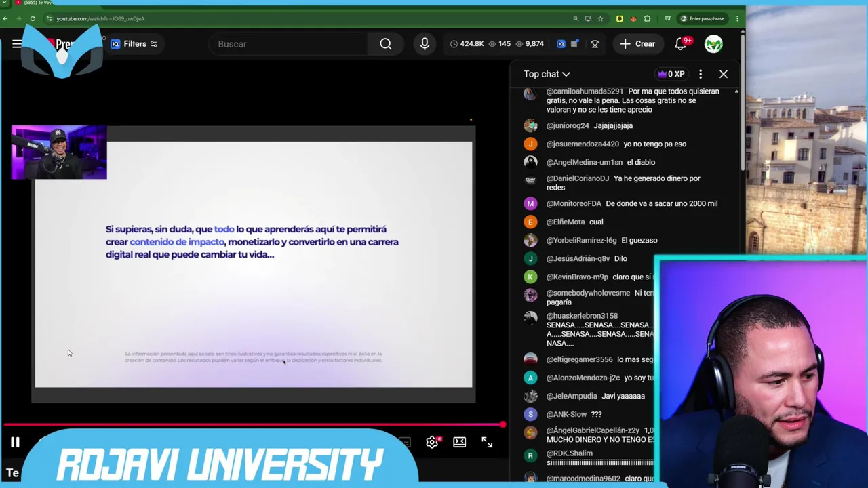View site information icon in address bar
Viewport: 868px width, 488px height.
(49, 18)
